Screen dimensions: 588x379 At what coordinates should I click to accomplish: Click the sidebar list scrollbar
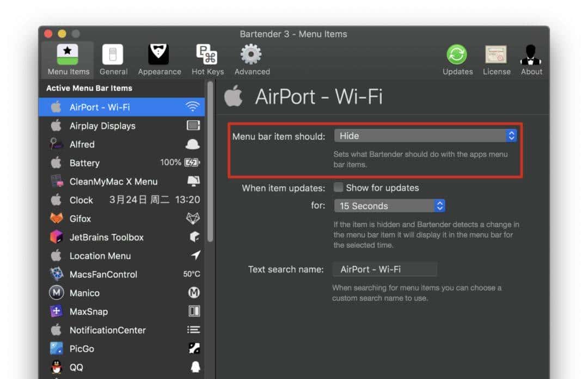[x=210, y=163]
